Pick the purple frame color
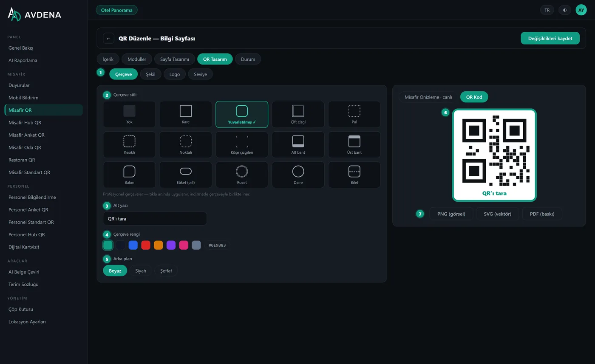Image resolution: width=595 pixels, height=364 pixels. coord(171,245)
